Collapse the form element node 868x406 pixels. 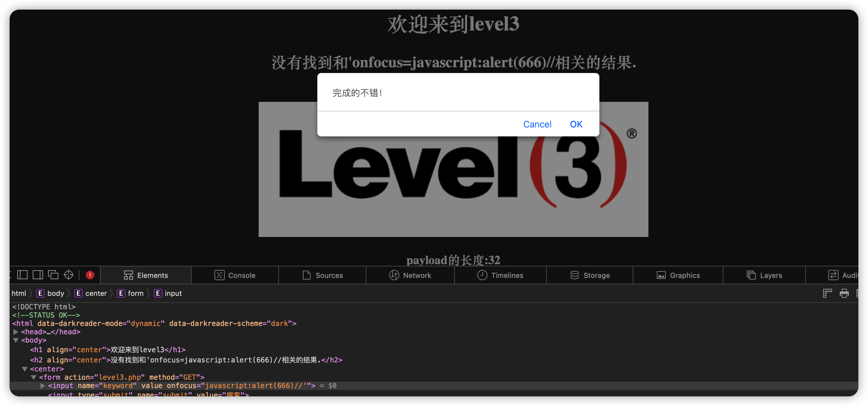point(33,377)
